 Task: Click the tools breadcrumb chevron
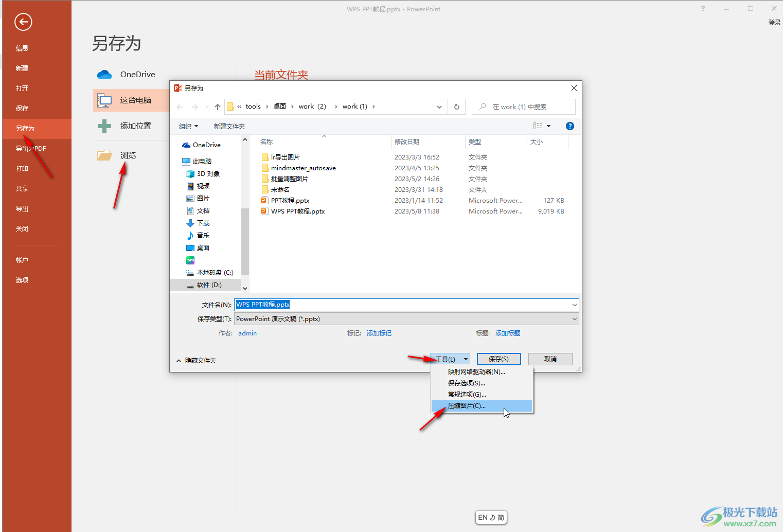[267, 107]
